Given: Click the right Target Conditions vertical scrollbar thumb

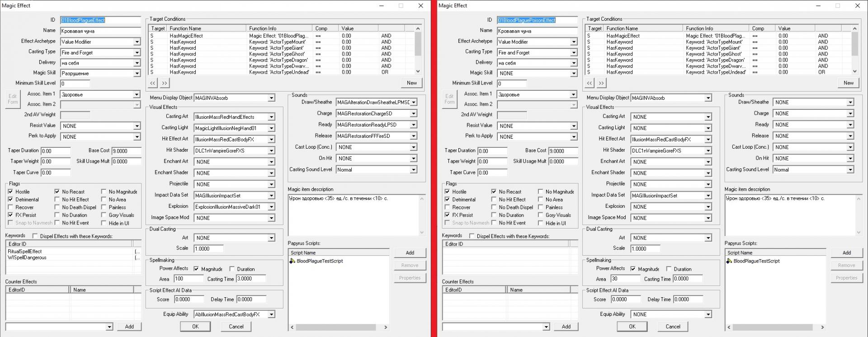Looking at the screenshot, I should (x=855, y=44).
